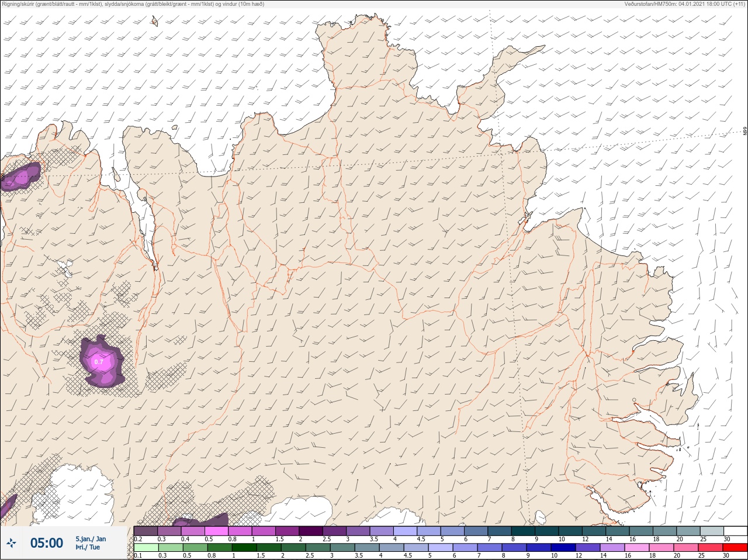
Task: Pick the bright red final swatch in the lower scale
Action: tap(735, 548)
